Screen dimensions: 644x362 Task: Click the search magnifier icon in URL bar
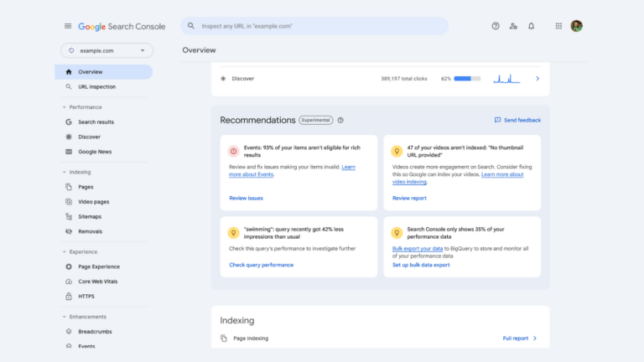point(191,26)
